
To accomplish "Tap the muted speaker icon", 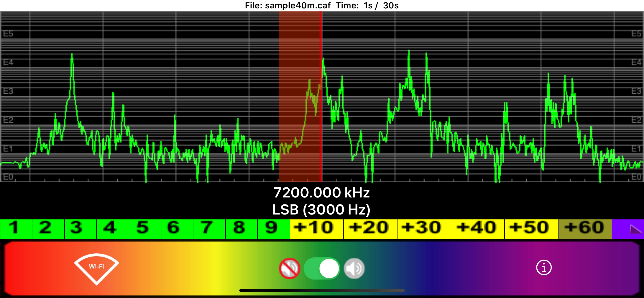I will tap(289, 268).
